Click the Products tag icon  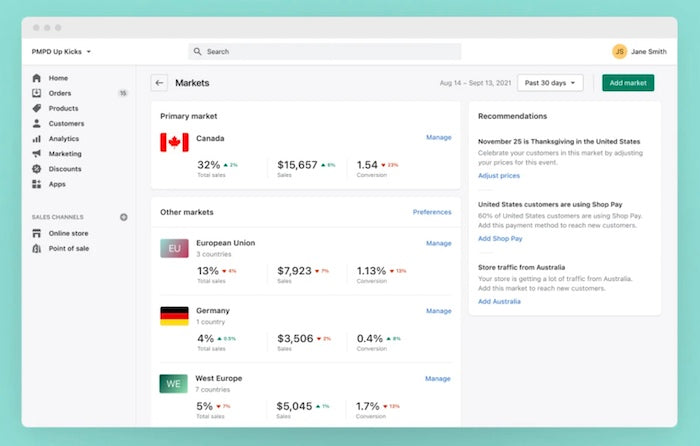[x=37, y=108]
